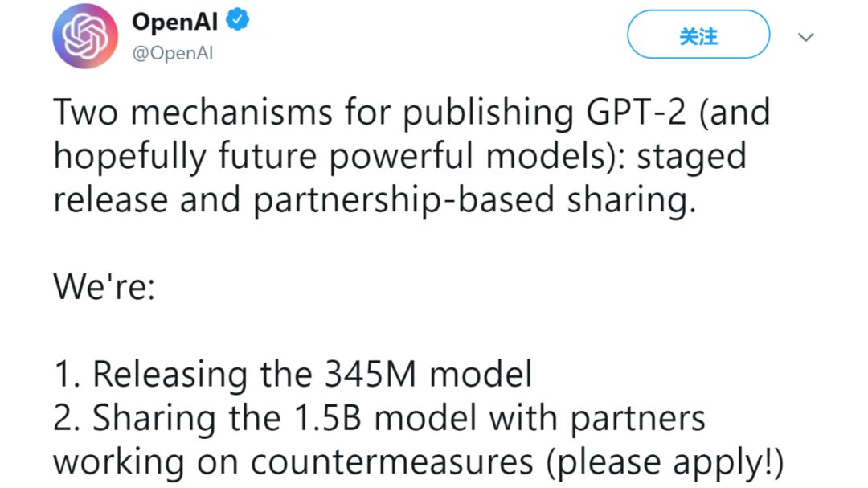
Task: Click the words "with partners" in the tweet
Action: pos(597,419)
